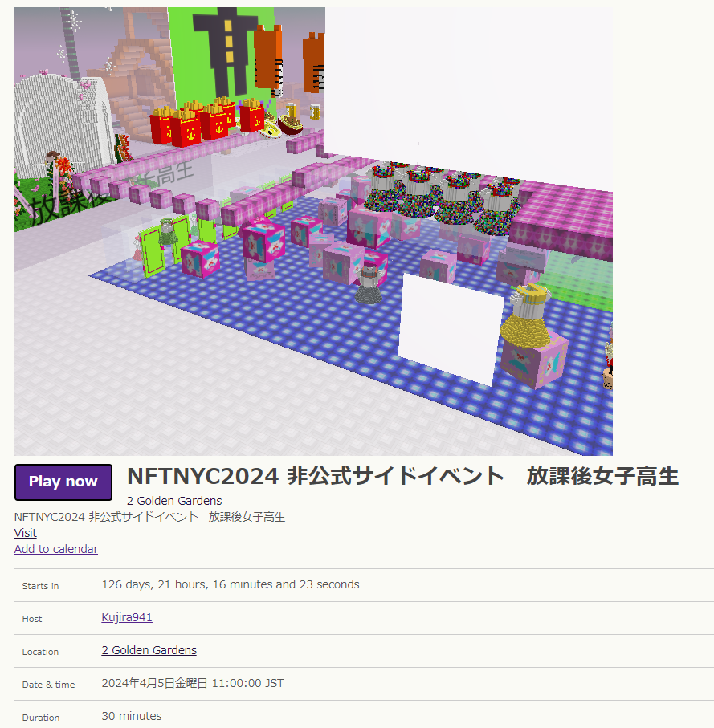Open 2 Golden Gardens in Location row
Image resolution: width=714 pixels, height=728 pixels.
(149, 650)
